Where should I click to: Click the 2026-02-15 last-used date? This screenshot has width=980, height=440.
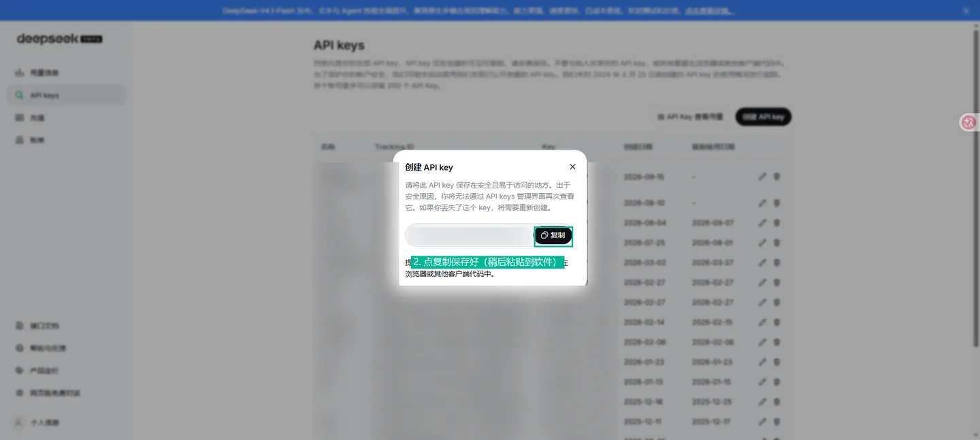click(713, 322)
